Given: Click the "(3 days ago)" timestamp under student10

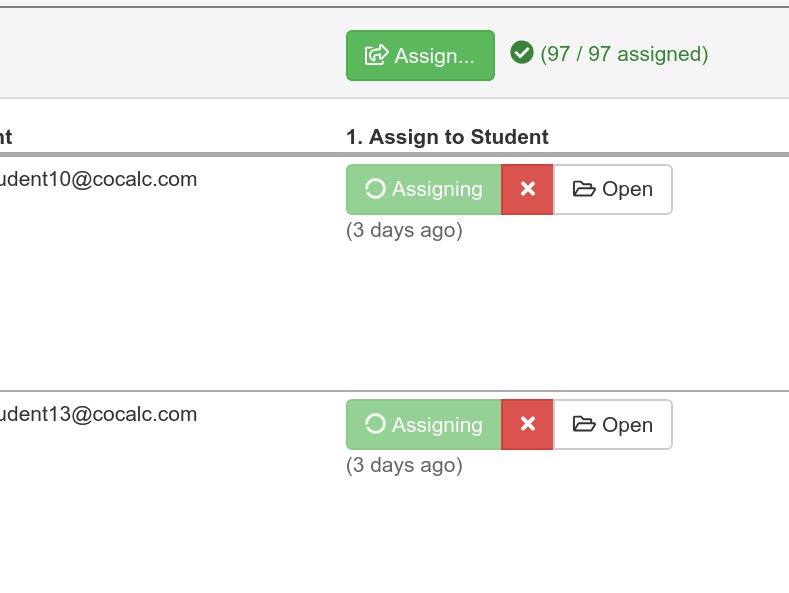Looking at the screenshot, I should [404, 230].
